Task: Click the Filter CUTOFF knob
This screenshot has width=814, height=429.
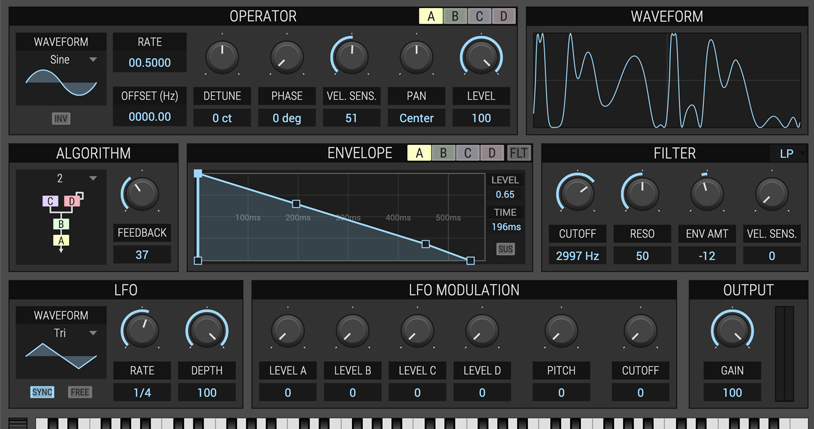Action: point(576,193)
